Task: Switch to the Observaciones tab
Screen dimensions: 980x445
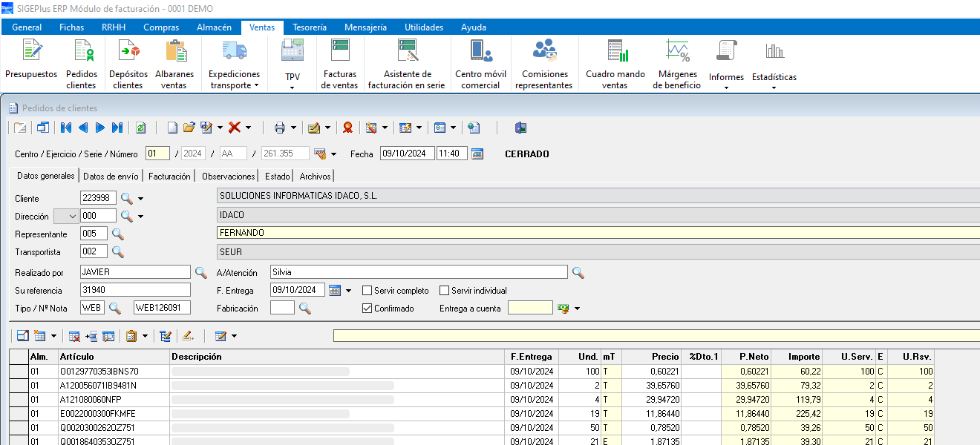Action: (x=229, y=177)
